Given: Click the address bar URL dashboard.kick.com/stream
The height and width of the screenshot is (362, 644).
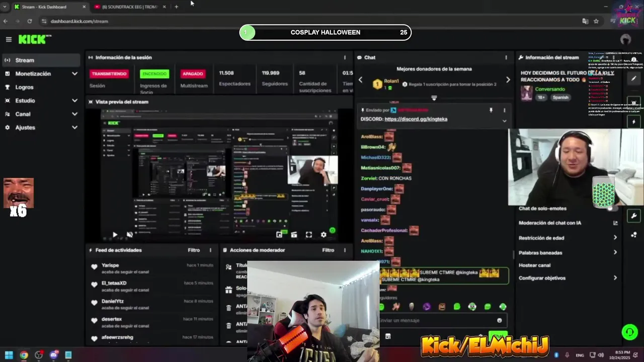Looking at the screenshot, I should (79, 21).
